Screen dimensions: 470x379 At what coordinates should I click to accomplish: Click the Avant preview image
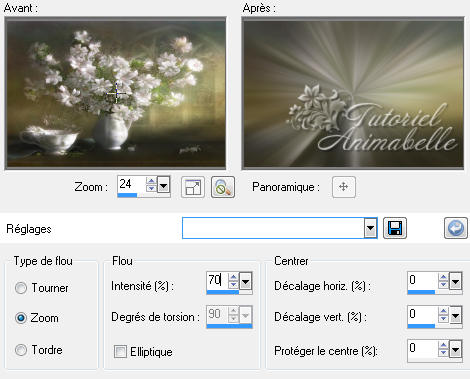click(115, 93)
